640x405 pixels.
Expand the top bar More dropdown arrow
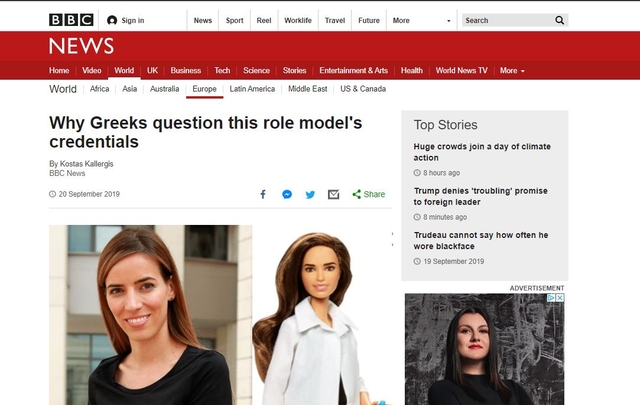(x=448, y=20)
